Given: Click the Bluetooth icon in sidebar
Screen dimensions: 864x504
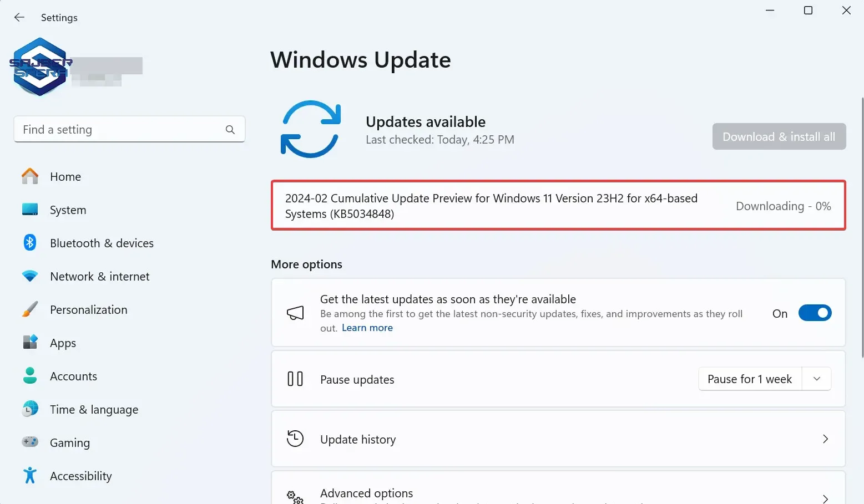Looking at the screenshot, I should coord(30,243).
